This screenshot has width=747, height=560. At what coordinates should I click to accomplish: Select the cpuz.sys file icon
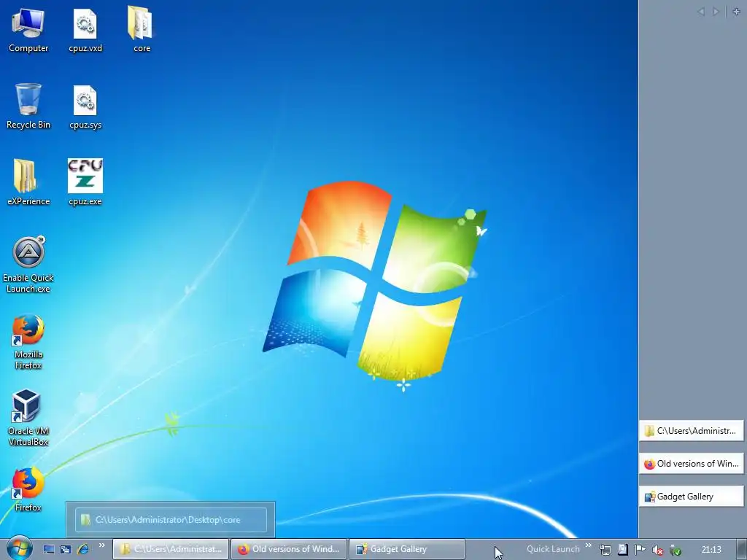(x=85, y=106)
